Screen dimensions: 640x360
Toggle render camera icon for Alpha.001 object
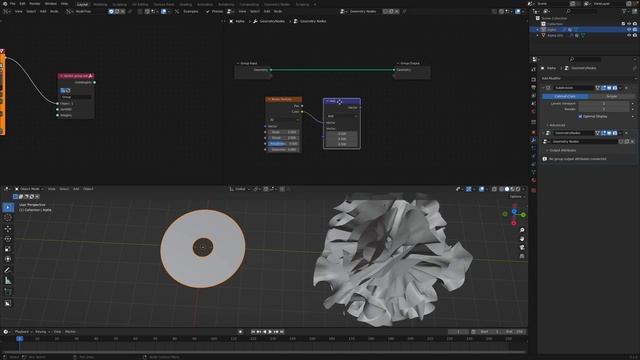pos(635,36)
